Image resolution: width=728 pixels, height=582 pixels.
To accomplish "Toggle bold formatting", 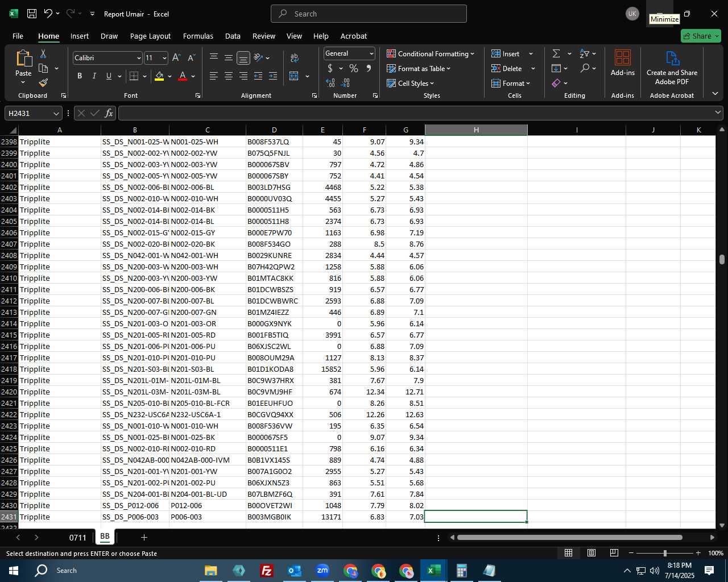I will 80,76.
